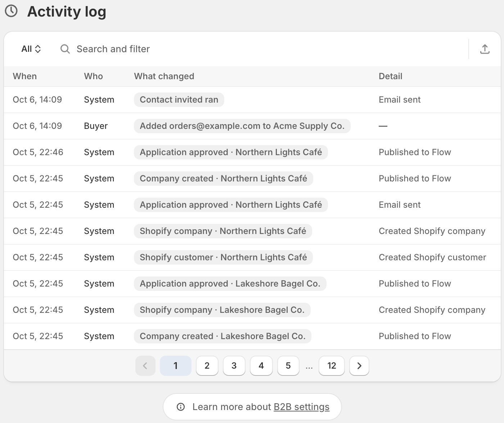504x423 pixels.
Task: Click the Oct 5, 22:46 timestamp
Action: (x=38, y=152)
